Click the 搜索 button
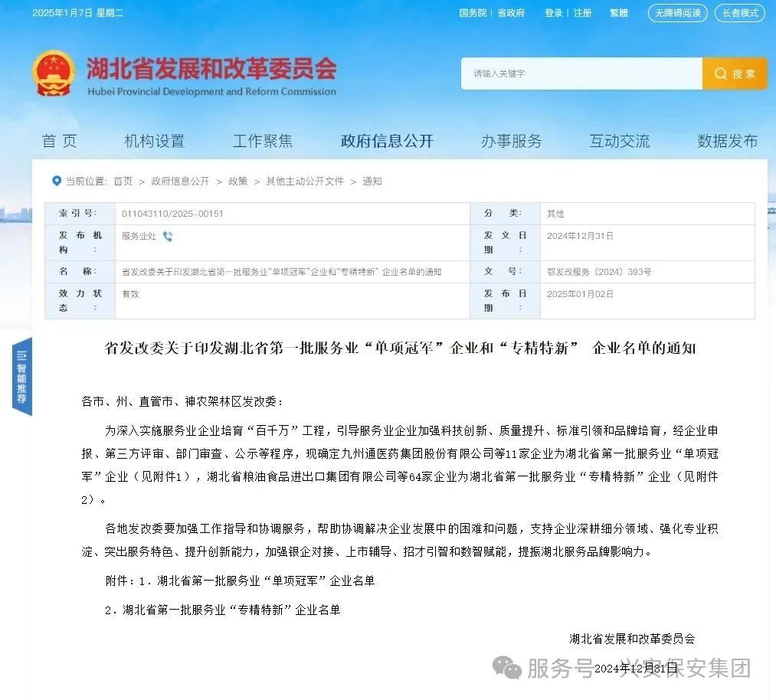 735,74
